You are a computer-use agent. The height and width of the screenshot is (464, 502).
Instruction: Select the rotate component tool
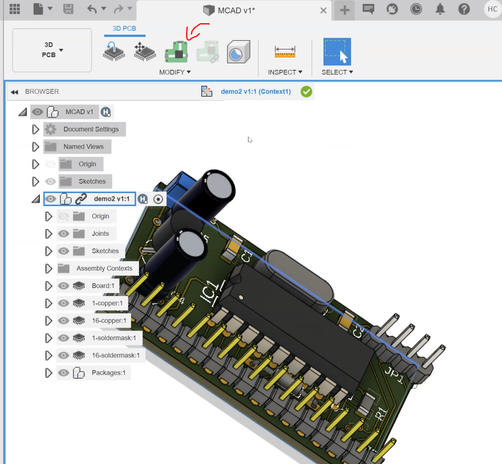[114, 51]
